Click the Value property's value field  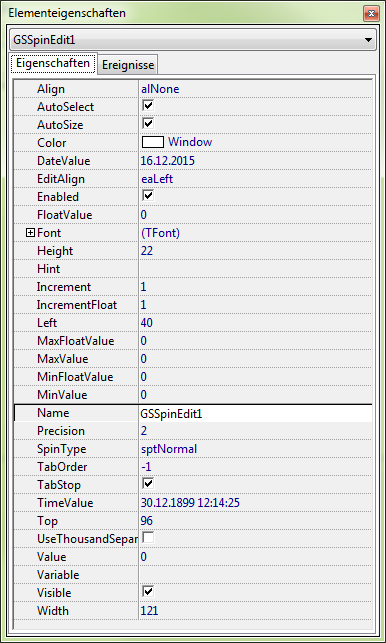point(255,557)
